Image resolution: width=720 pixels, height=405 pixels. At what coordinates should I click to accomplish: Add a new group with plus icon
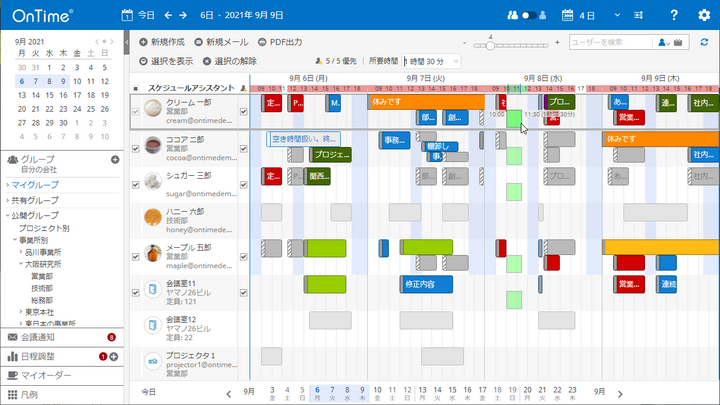(x=115, y=159)
